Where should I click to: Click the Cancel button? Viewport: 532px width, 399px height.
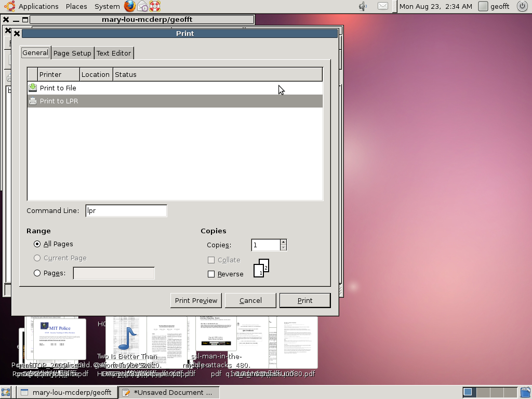pyautogui.click(x=250, y=300)
